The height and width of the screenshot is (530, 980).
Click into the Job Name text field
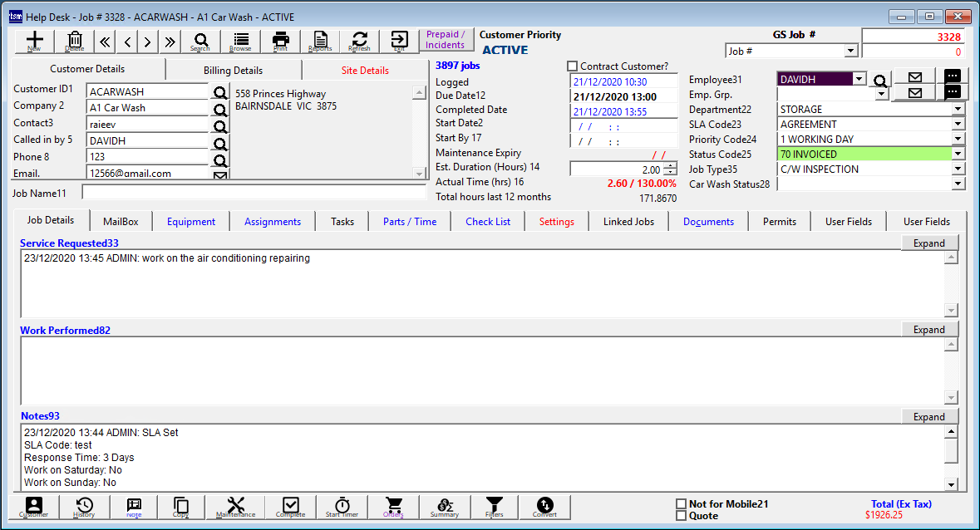(x=254, y=193)
